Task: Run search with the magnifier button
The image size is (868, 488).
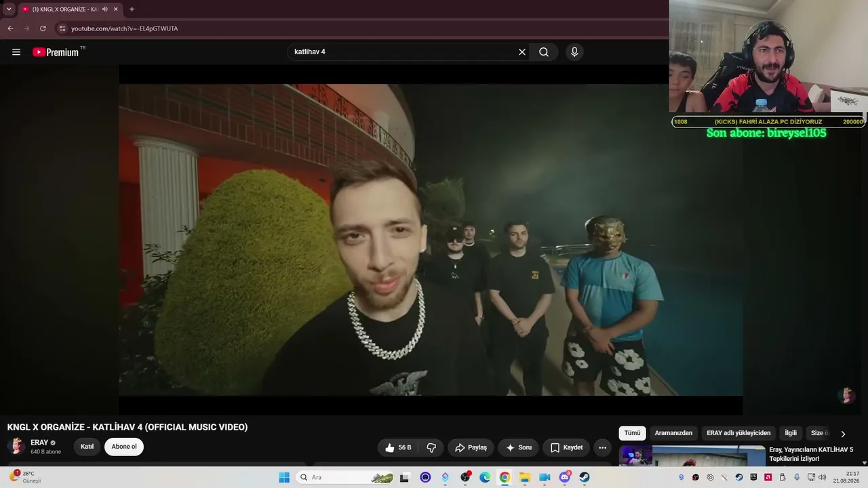Action: coord(544,52)
